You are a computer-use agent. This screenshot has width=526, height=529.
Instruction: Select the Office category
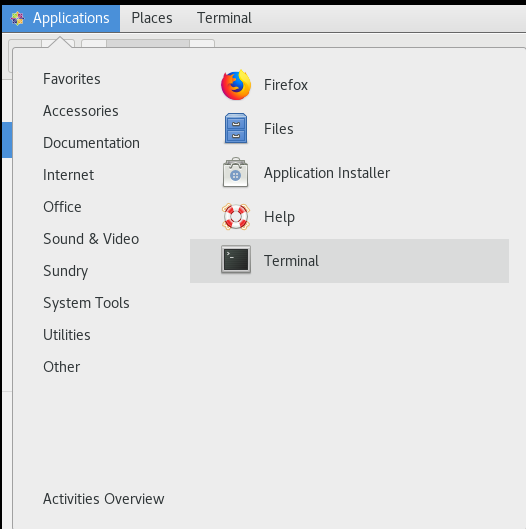tap(62, 207)
